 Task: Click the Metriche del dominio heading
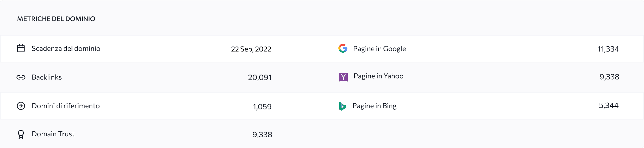pos(56,19)
